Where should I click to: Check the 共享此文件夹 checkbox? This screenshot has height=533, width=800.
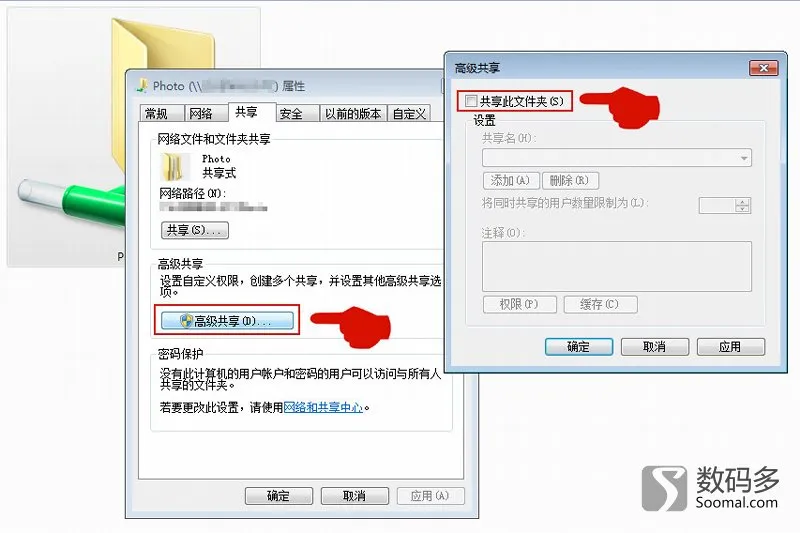point(470,101)
